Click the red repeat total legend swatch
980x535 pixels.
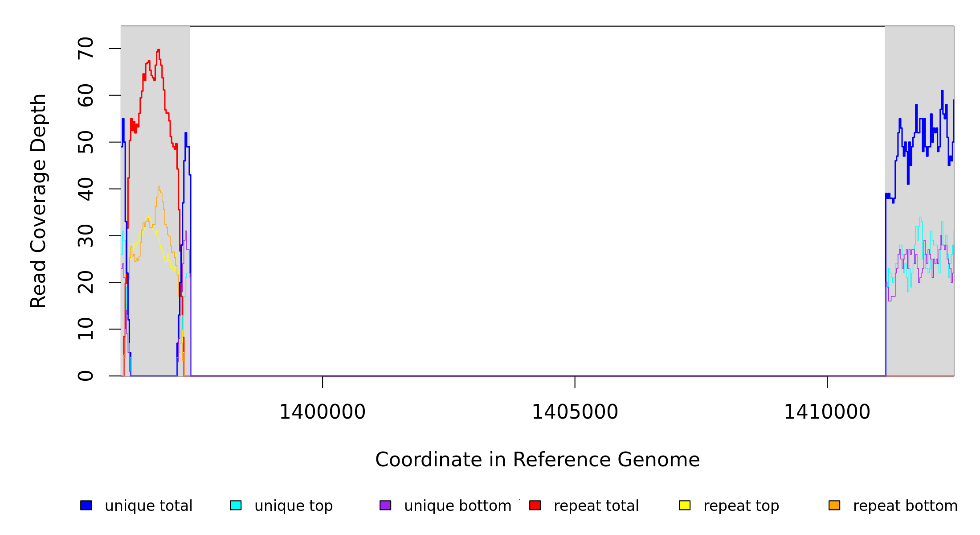pos(535,505)
